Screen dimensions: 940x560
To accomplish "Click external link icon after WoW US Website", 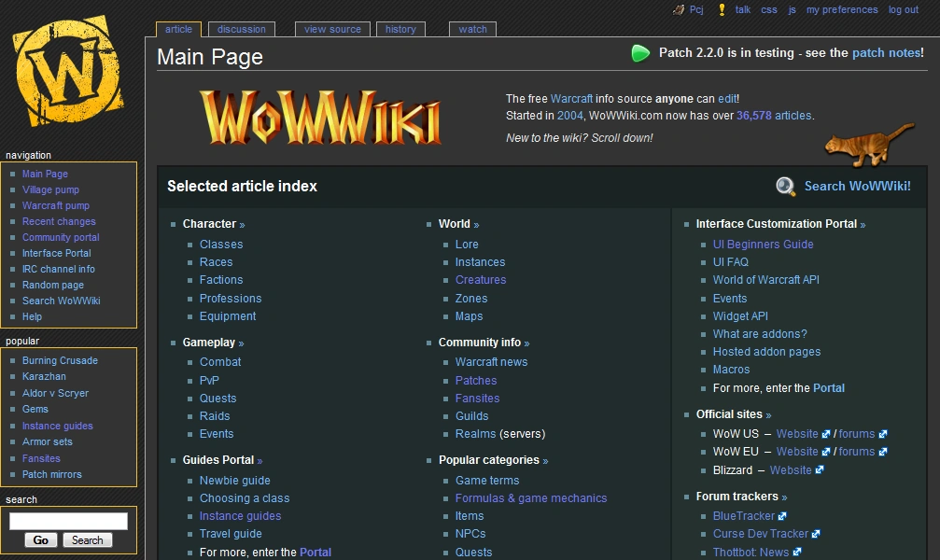I will coord(826,434).
